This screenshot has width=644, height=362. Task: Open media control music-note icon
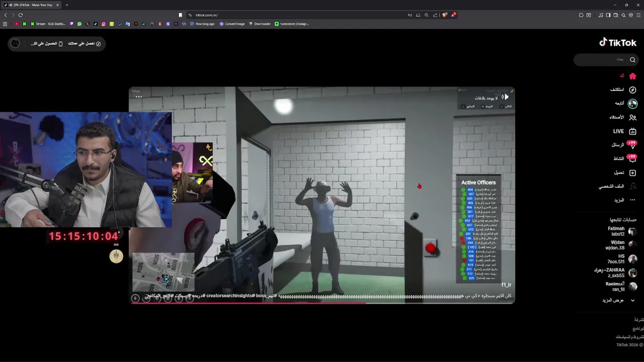[601, 15]
